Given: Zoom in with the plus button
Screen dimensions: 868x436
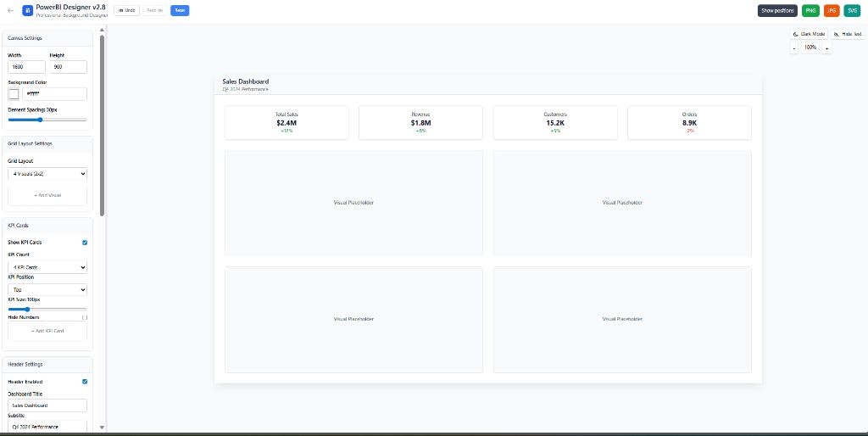Looking at the screenshot, I should point(826,48).
